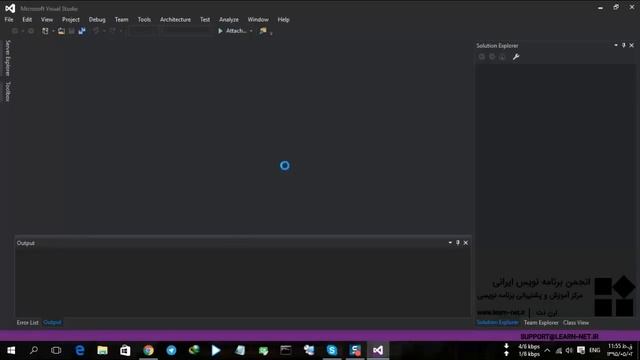The image size is (640, 360).
Task: Click the Attach start debugging button
Action: coord(232,31)
